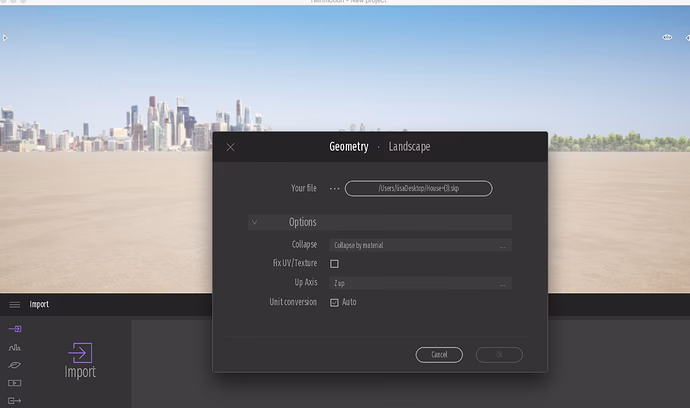Screen dimensions: 690x408
Task: Expand the right panel arrow
Action: [687, 38]
